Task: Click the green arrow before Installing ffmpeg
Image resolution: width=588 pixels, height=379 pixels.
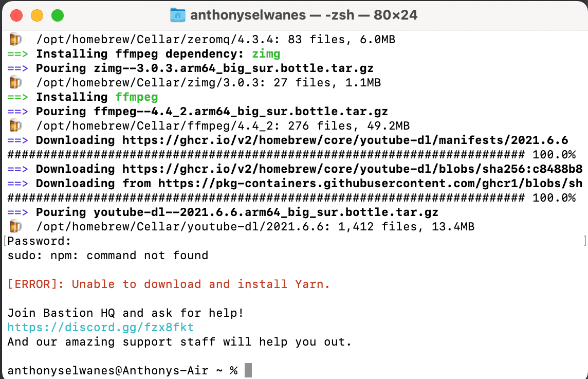Action: pos(17,97)
